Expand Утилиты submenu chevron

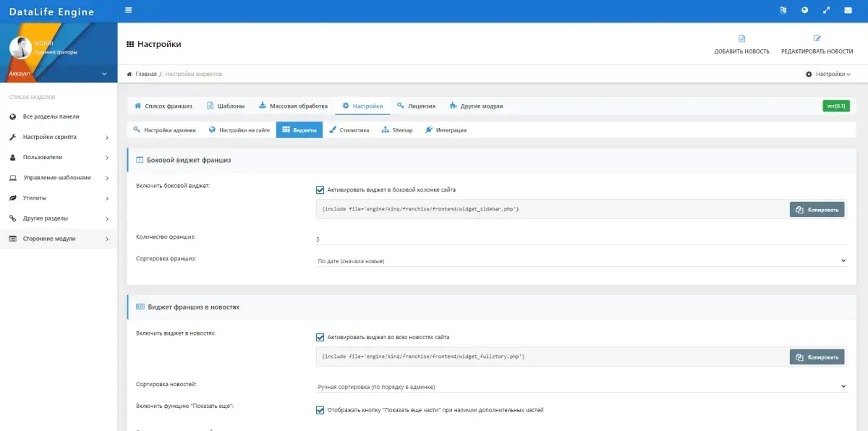(107, 198)
